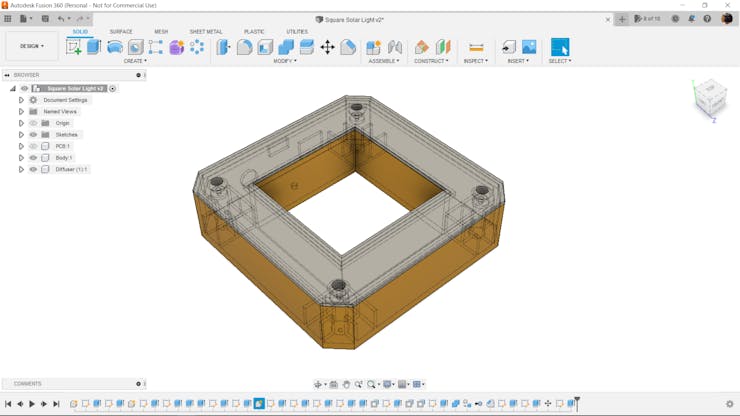The image size is (740, 416).
Task: Open the Surface tab
Action: 120,32
